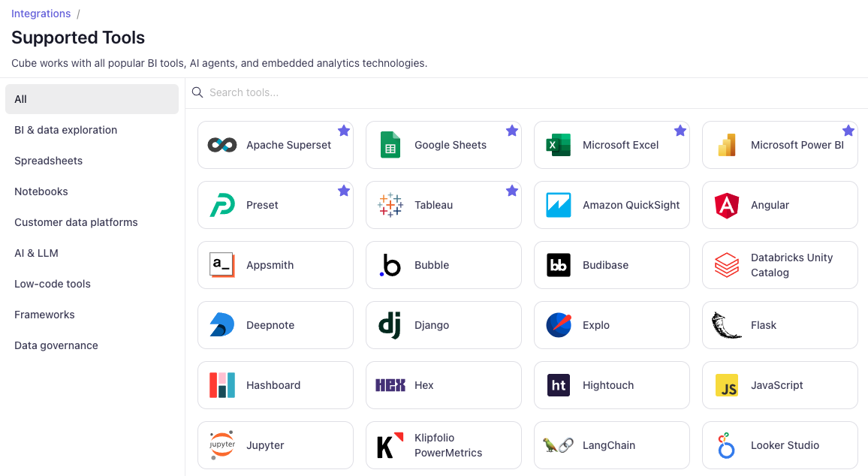The width and height of the screenshot is (868, 476).
Task: Click the LangChain parrot-and-chain icon
Action: coord(558,445)
